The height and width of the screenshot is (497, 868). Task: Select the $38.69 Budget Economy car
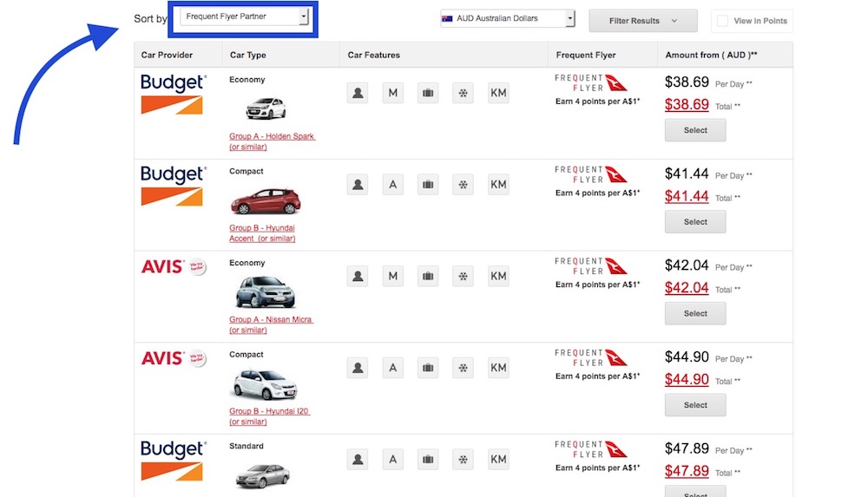695,131
